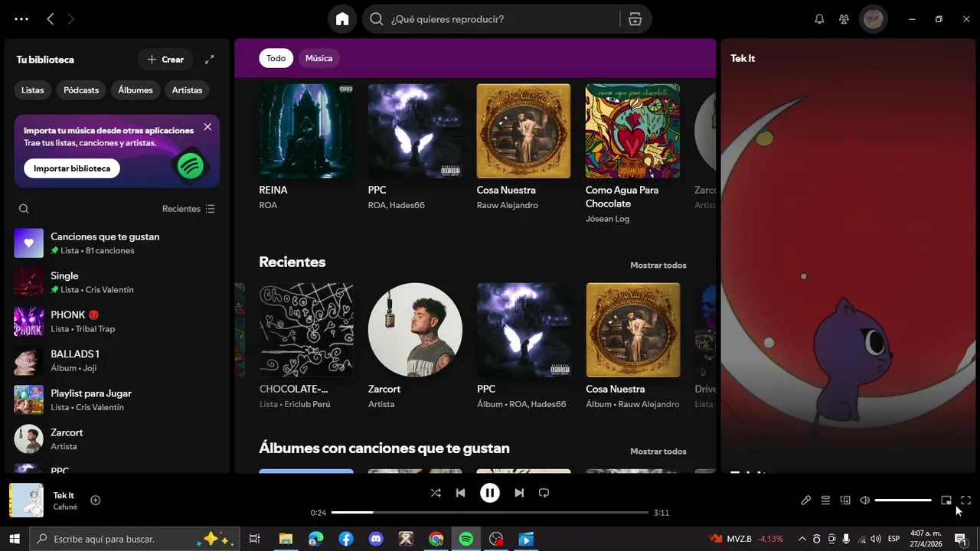Go back with the left arrow
Image resolution: width=980 pixels, height=551 pixels.
pyautogui.click(x=51, y=19)
